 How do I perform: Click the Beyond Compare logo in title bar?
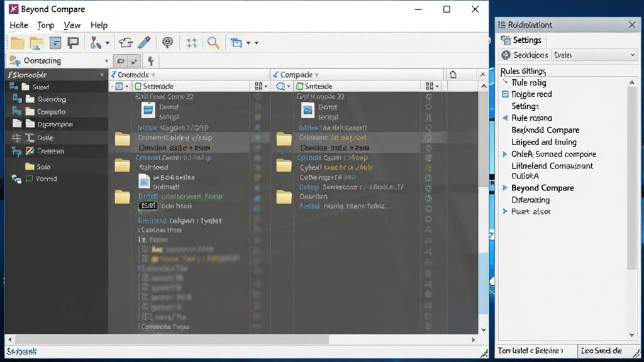click(x=13, y=9)
